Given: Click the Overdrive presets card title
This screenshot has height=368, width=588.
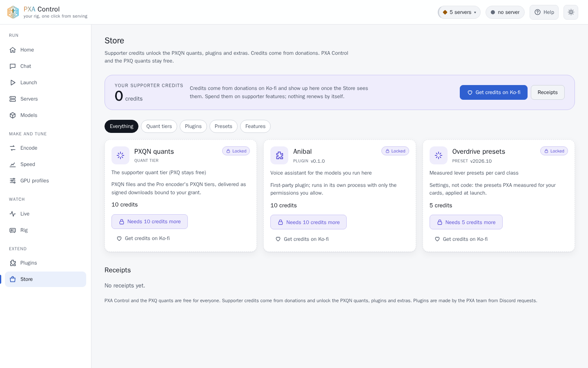Looking at the screenshot, I should [479, 151].
